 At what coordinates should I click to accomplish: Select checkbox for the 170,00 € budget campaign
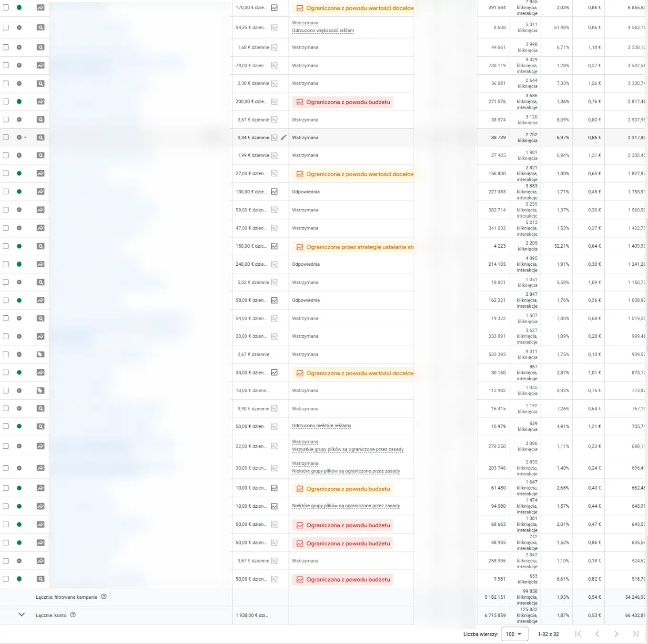(x=6, y=8)
